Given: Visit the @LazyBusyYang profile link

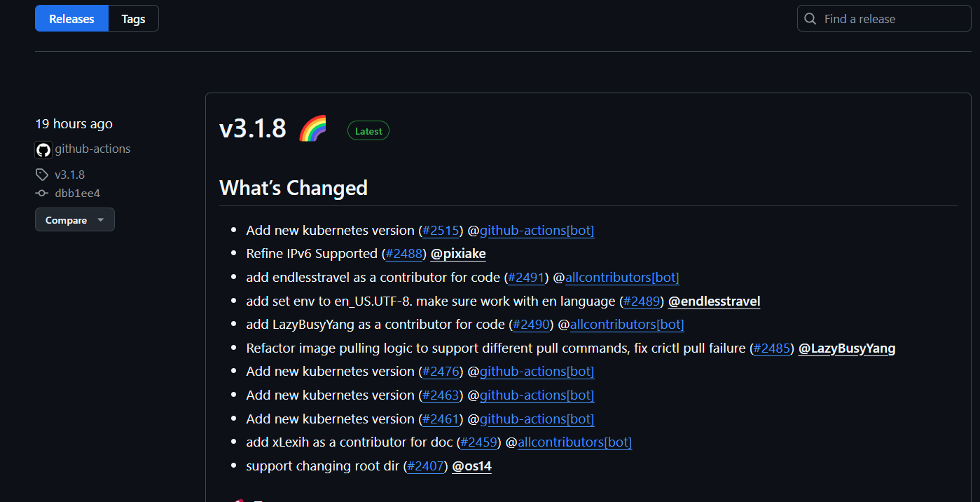Looking at the screenshot, I should [x=847, y=348].
